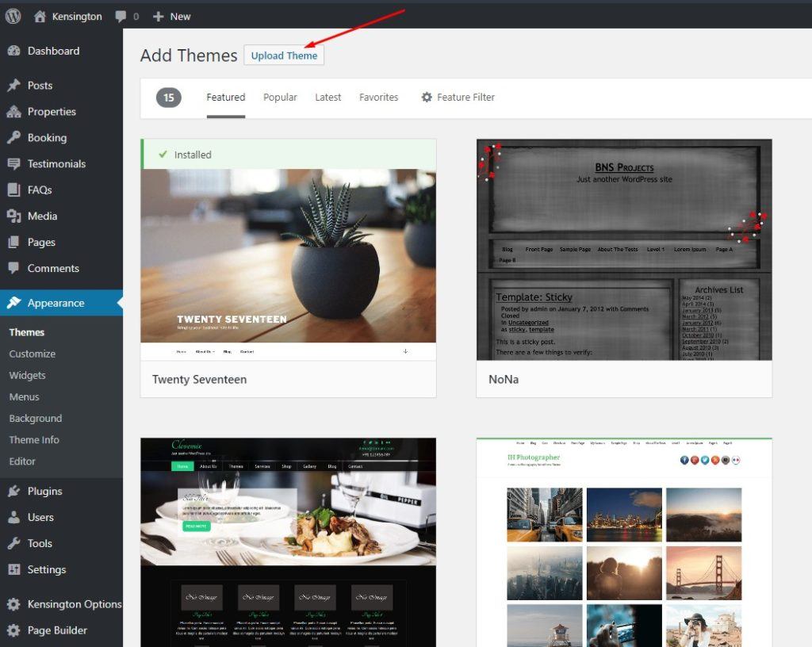The width and height of the screenshot is (812, 647).
Task: Click the Posts pushpin icon
Action: 14,86
